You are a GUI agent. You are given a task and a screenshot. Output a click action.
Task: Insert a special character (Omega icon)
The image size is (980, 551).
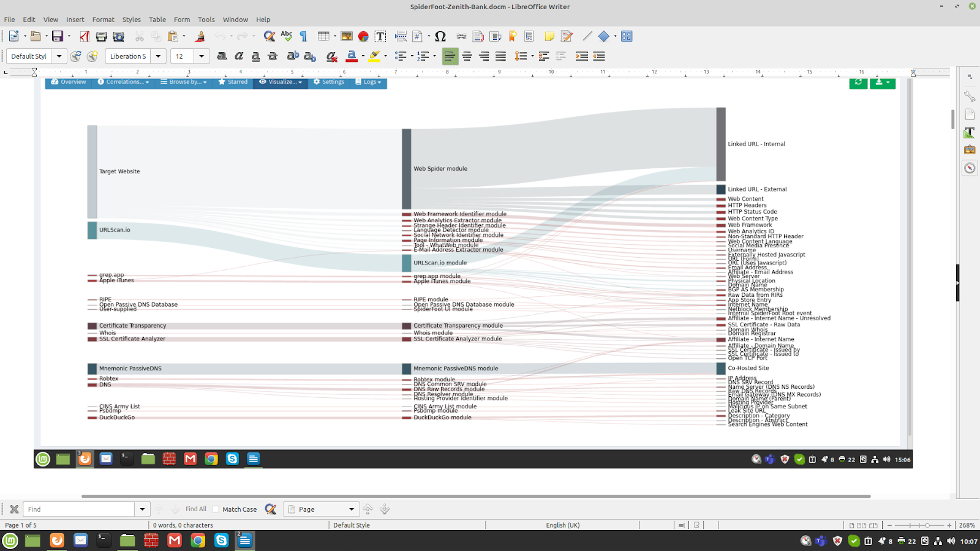pyautogui.click(x=440, y=36)
